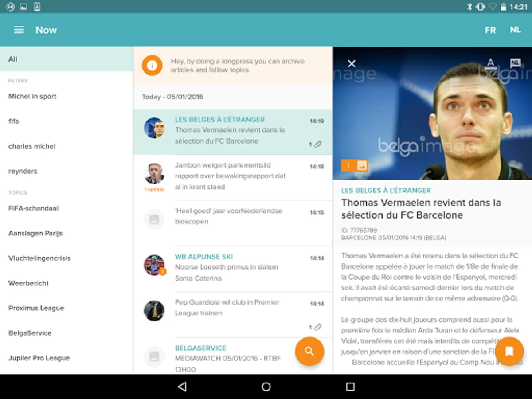532x399 pixels.
Task: Tap LES BELGES À L'ÉTRANGER label in article detail
Action: click(386, 191)
